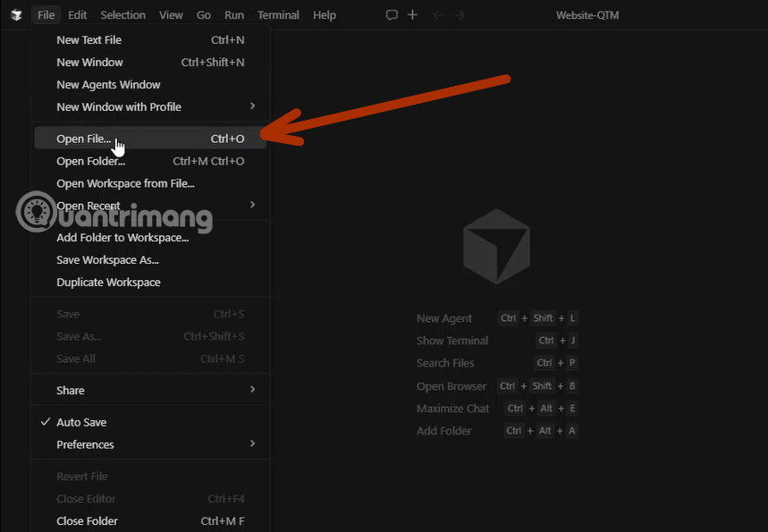Click the plus icon in the title bar
The height and width of the screenshot is (532, 768).
[411, 14]
